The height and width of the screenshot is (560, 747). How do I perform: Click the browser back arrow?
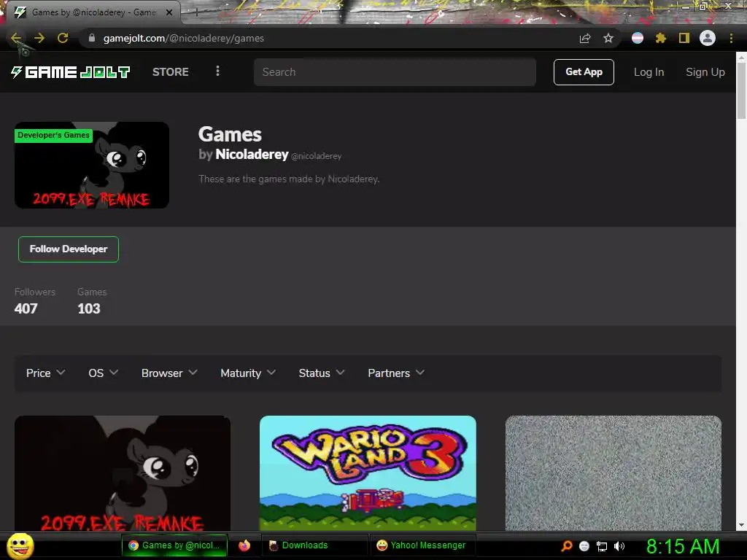[16, 38]
